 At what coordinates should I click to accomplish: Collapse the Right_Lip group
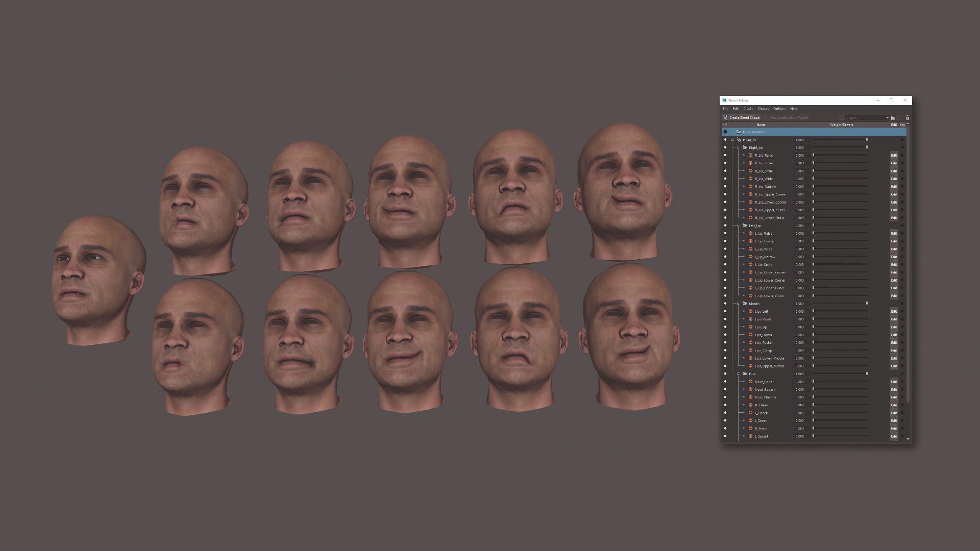[x=738, y=148]
